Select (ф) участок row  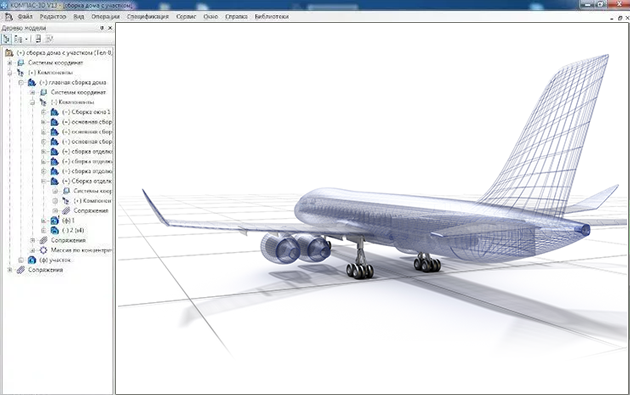[x=55, y=260]
